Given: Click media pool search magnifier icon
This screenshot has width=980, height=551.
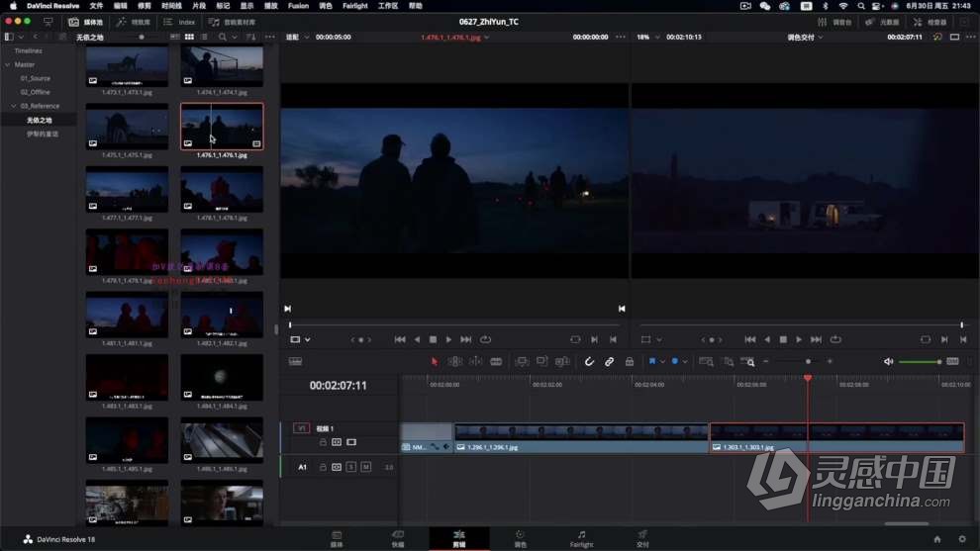Looking at the screenshot, I should click(x=222, y=37).
